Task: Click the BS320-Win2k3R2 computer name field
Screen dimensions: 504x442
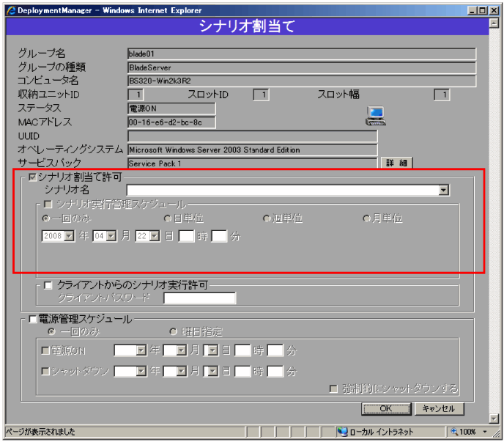Action: (x=302, y=81)
